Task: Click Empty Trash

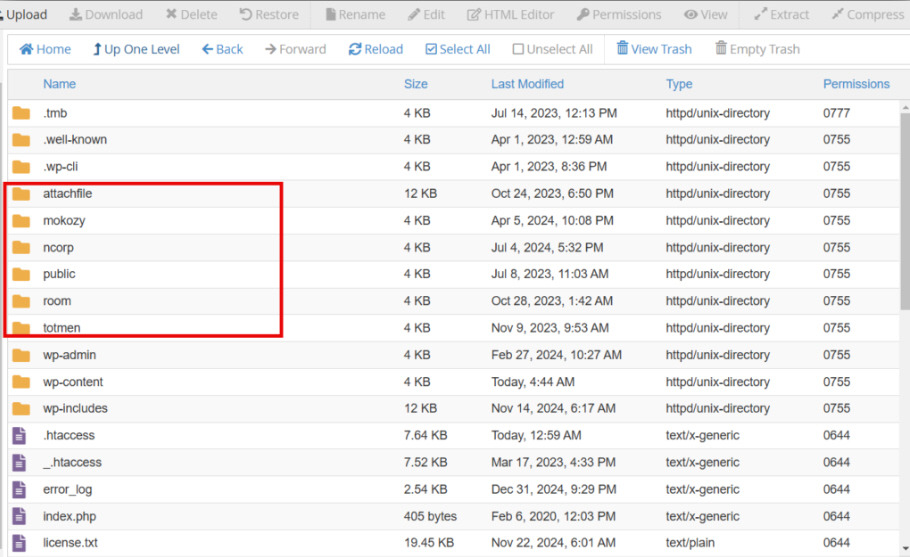Action: click(x=757, y=49)
